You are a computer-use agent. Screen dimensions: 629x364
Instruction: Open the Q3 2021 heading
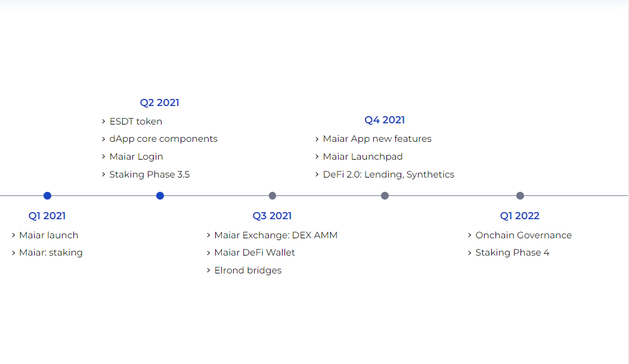coord(272,216)
